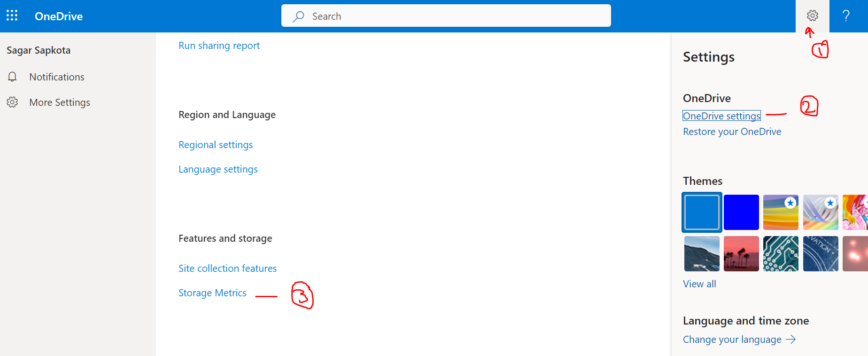The height and width of the screenshot is (356, 868).
Task: Focus the Search input field
Action: [x=446, y=16]
